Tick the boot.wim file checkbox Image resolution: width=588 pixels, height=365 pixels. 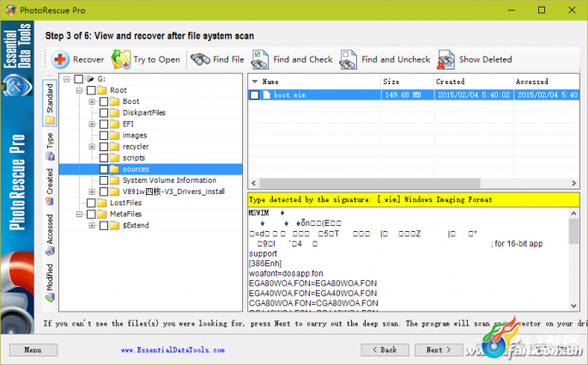tap(255, 95)
